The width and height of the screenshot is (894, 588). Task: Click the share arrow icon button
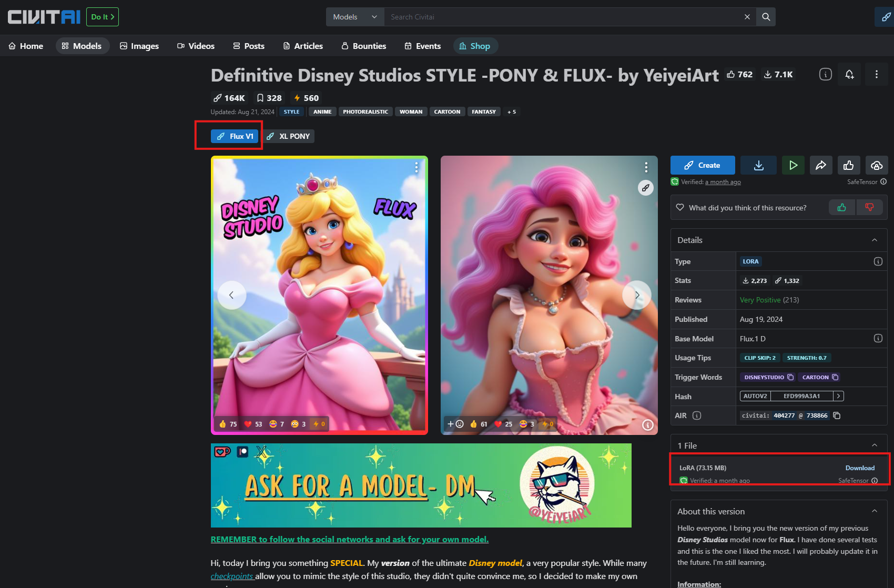click(x=821, y=165)
